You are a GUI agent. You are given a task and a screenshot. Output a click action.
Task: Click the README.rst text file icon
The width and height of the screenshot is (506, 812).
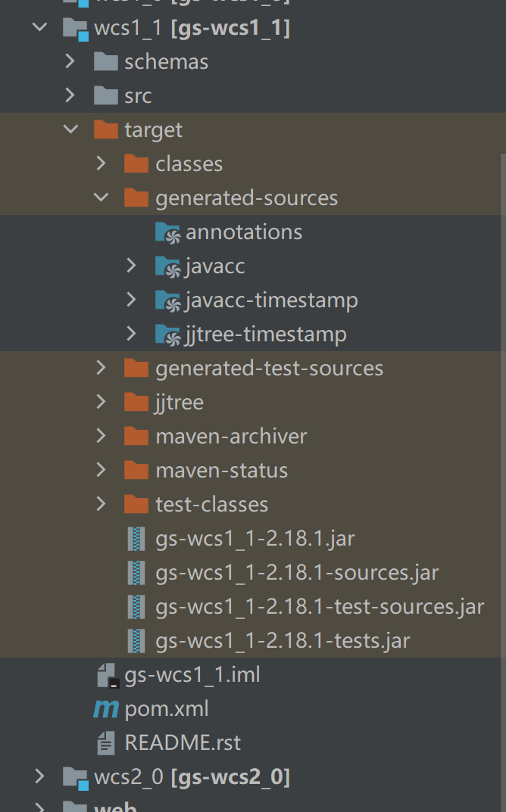pos(106,743)
